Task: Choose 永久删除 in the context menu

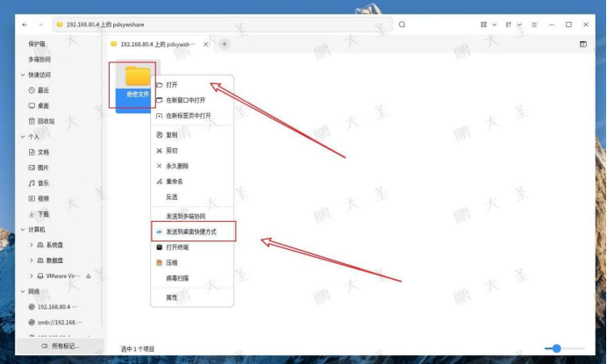Action: [x=192, y=166]
